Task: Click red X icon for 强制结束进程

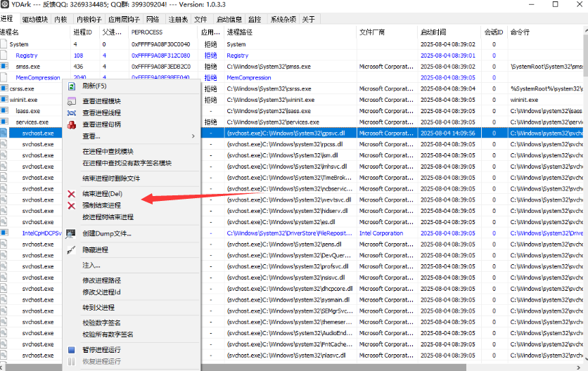Action: [71, 205]
